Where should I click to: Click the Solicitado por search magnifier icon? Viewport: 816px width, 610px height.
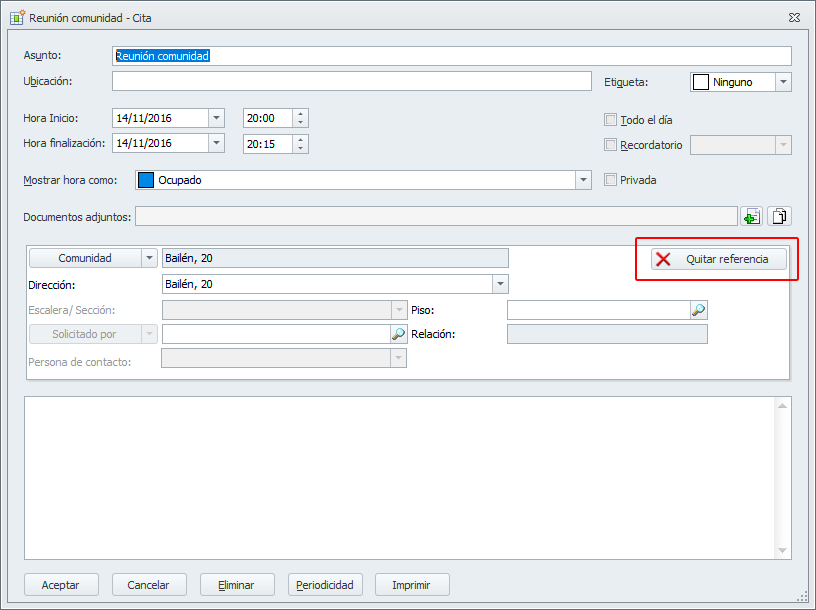tap(398, 334)
